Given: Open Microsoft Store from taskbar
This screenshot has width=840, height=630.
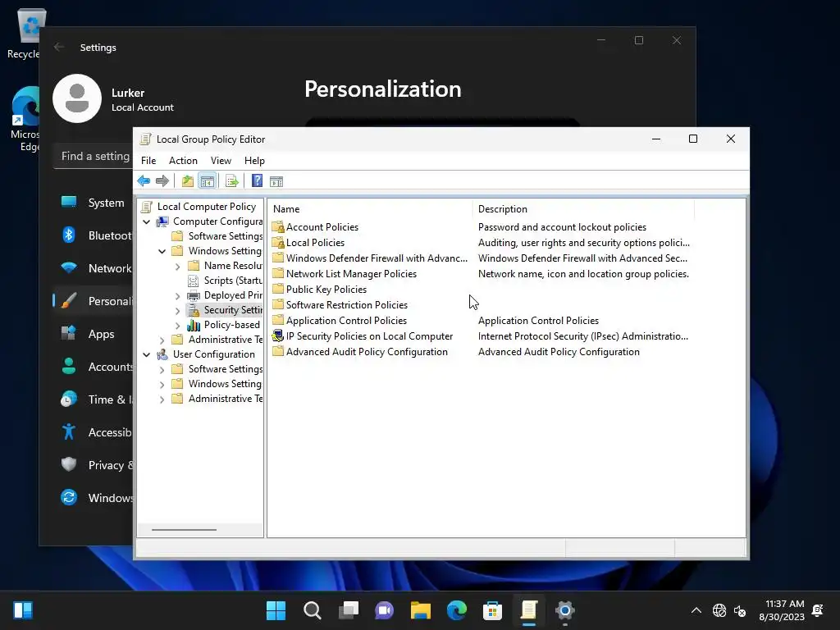Looking at the screenshot, I should click(x=492, y=610).
